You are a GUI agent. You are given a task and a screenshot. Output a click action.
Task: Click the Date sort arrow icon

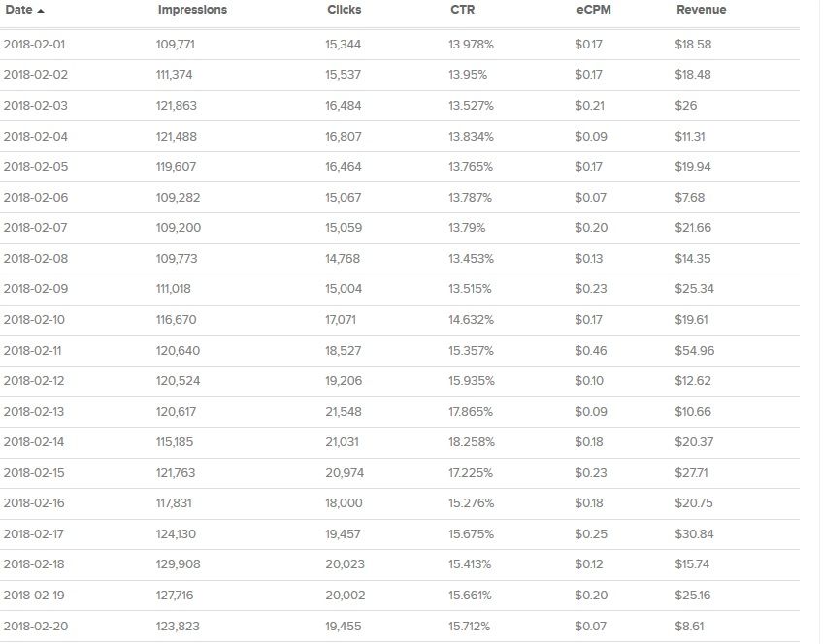click(40, 11)
